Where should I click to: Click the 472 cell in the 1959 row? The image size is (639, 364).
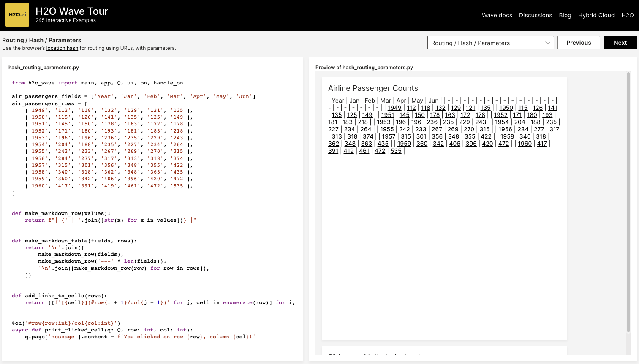point(503,143)
